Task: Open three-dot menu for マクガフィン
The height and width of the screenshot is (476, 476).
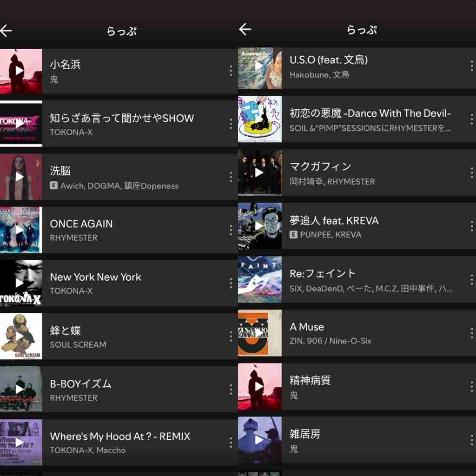Action: (471, 173)
